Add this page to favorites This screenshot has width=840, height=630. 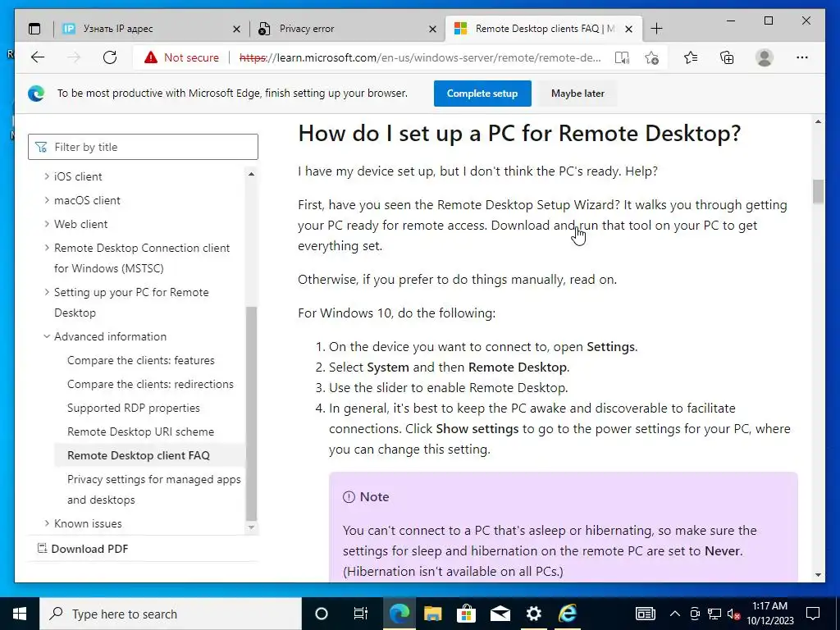[x=651, y=57]
